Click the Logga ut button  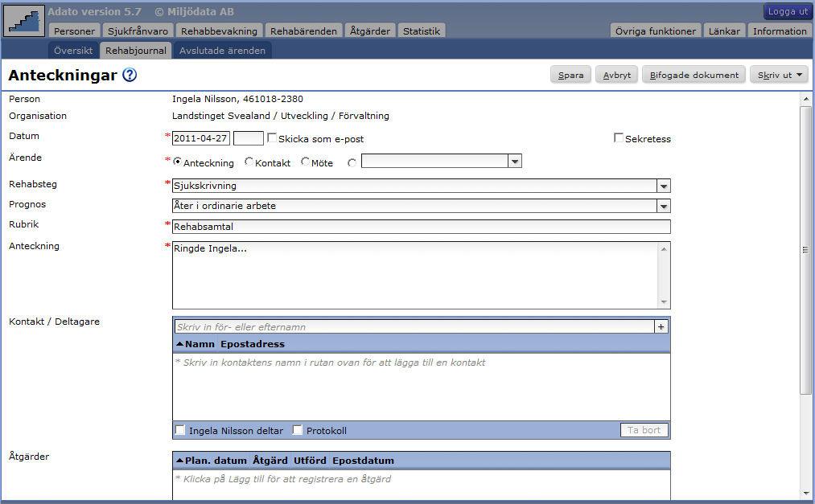click(788, 11)
